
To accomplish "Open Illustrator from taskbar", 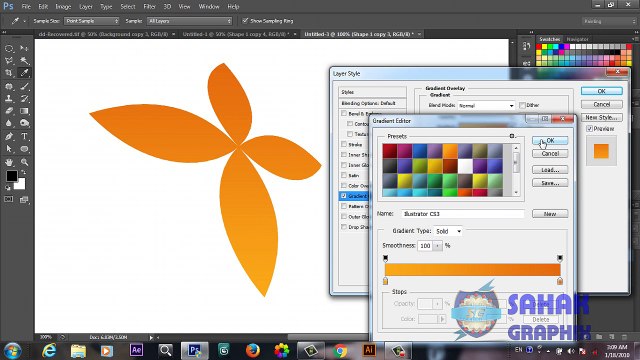I will pos(369,350).
